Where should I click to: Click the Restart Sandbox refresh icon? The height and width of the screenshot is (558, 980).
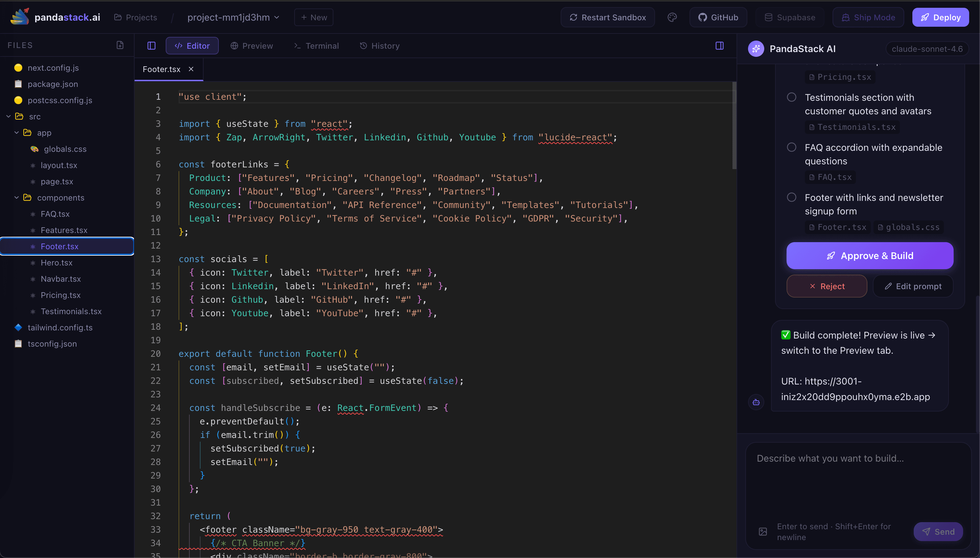574,17
